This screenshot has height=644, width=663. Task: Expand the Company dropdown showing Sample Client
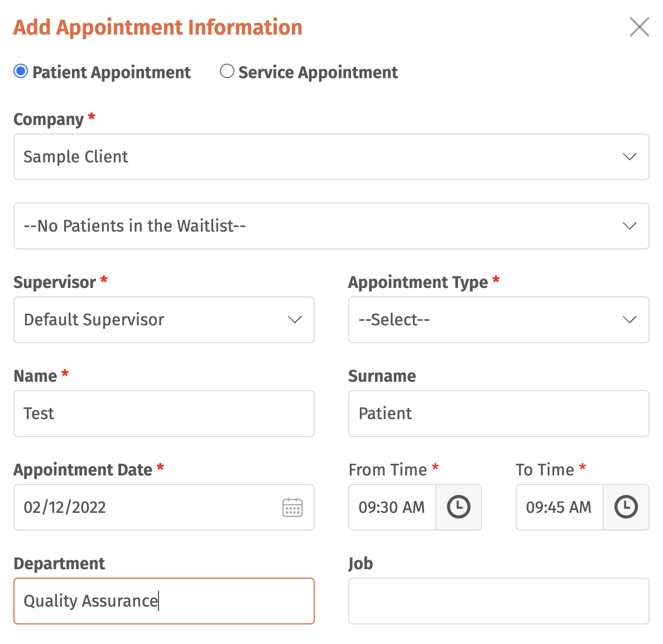[x=331, y=157]
